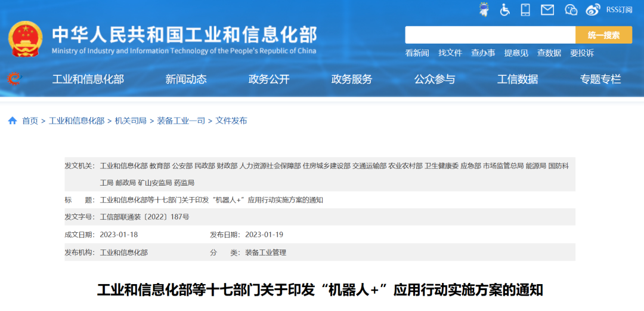Click the 发布日期 value 2023-01-19
Image resolution: width=644 pixels, height=311 pixels.
264,235
